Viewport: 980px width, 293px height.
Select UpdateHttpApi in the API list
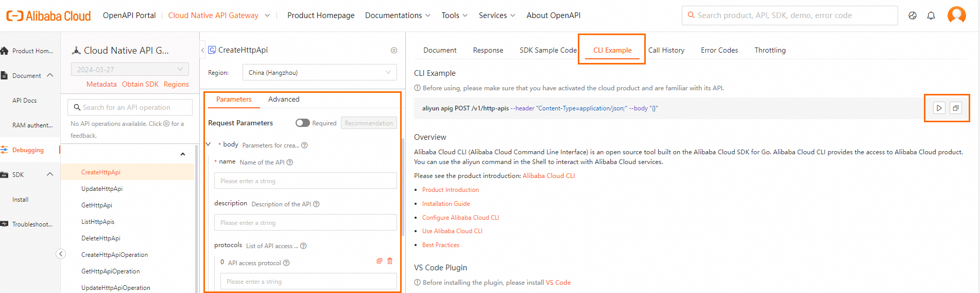[x=102, y=189]
